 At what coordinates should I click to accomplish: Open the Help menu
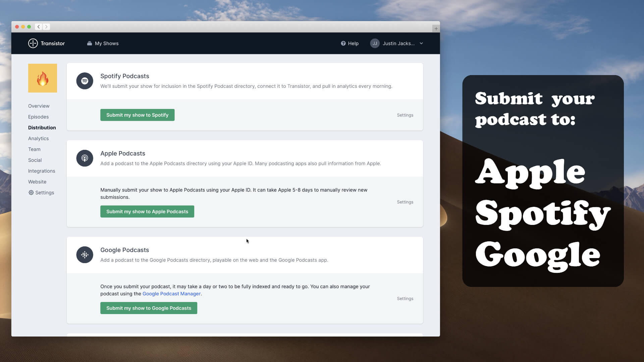pos(350,43)
